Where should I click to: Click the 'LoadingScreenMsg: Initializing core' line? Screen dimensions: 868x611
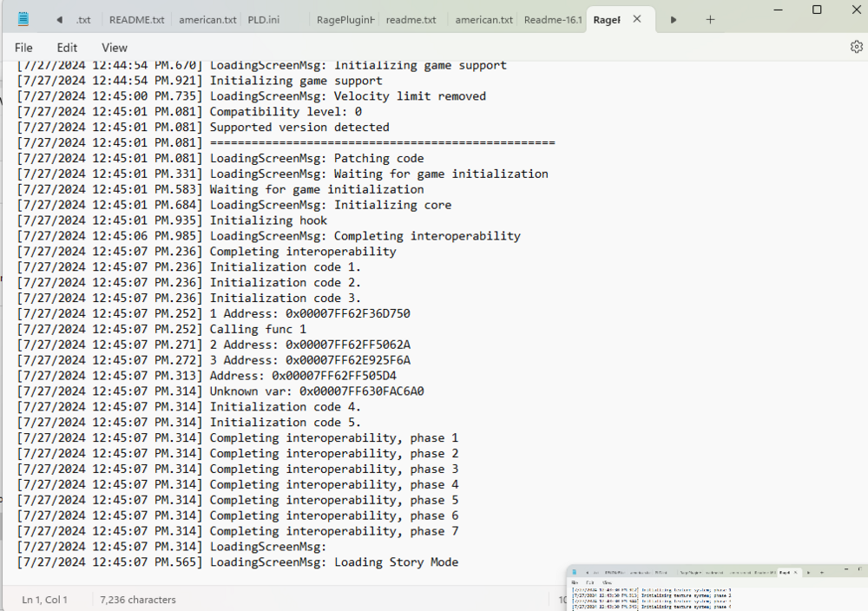click(x=233, y=205)
